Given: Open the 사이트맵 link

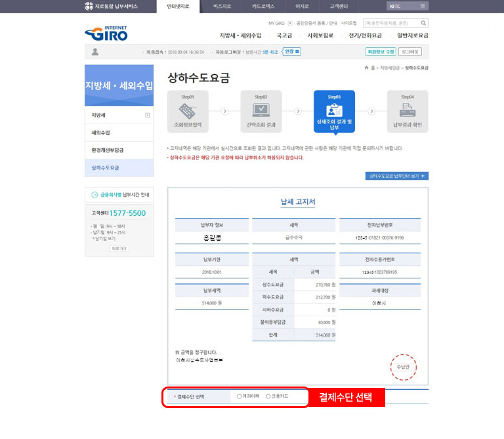Looking at the screenshot, I should click(348, 23).
